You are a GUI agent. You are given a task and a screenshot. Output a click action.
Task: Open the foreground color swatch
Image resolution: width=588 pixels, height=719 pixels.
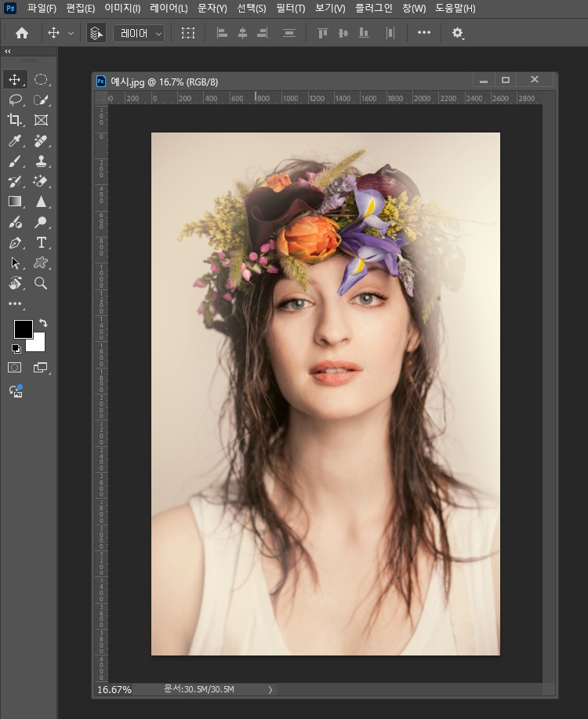coord(23,329)
